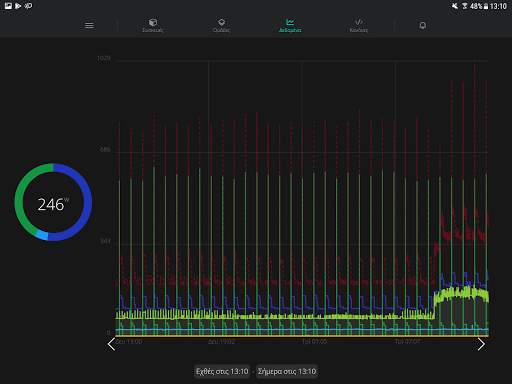Go to next time range with right arrow
Viewport: 512px width, 384px height.
tap(481, 344)
